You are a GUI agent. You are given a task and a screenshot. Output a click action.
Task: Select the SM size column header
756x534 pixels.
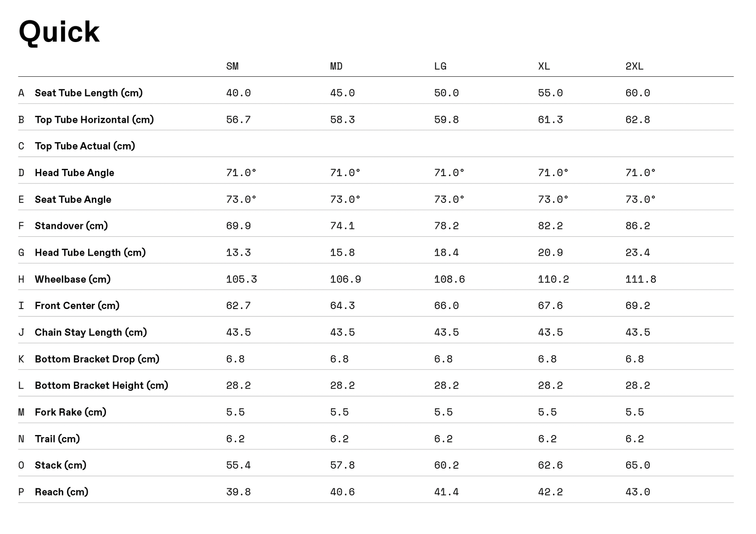(232, 66)
